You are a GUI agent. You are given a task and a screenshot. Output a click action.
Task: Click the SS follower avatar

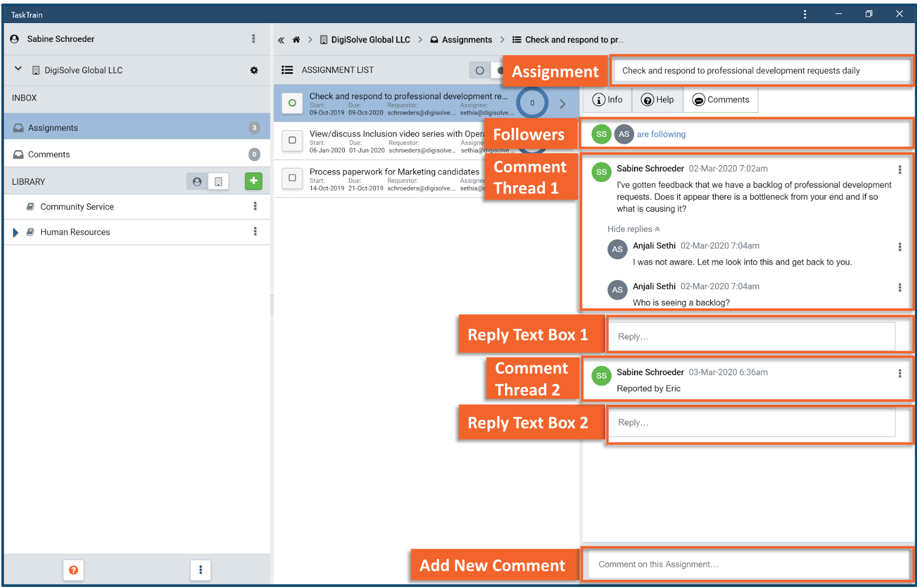point(601,134)
